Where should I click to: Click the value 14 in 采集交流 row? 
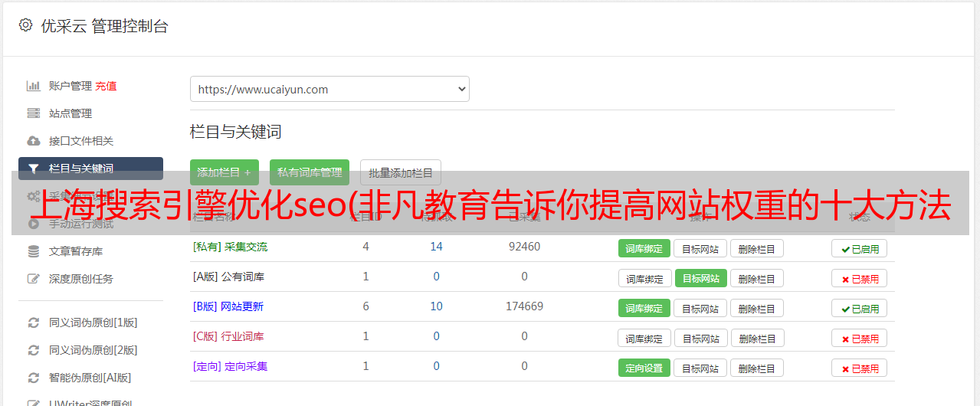coord(436,247)
